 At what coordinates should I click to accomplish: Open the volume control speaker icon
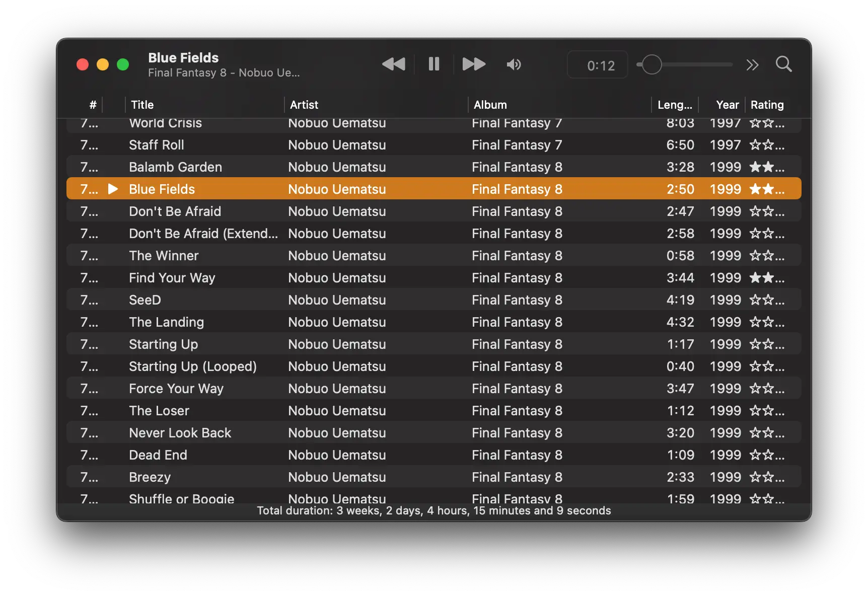[514, 64]
